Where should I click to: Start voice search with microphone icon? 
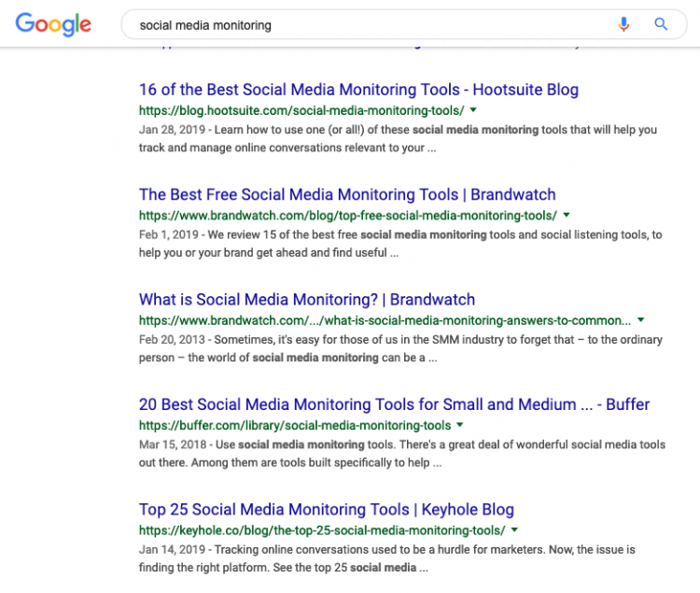623,24
